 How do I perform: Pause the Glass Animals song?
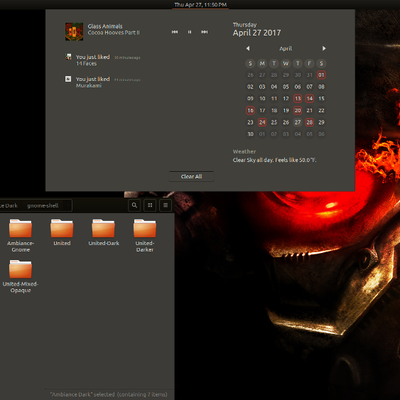(x=189, y=32)
